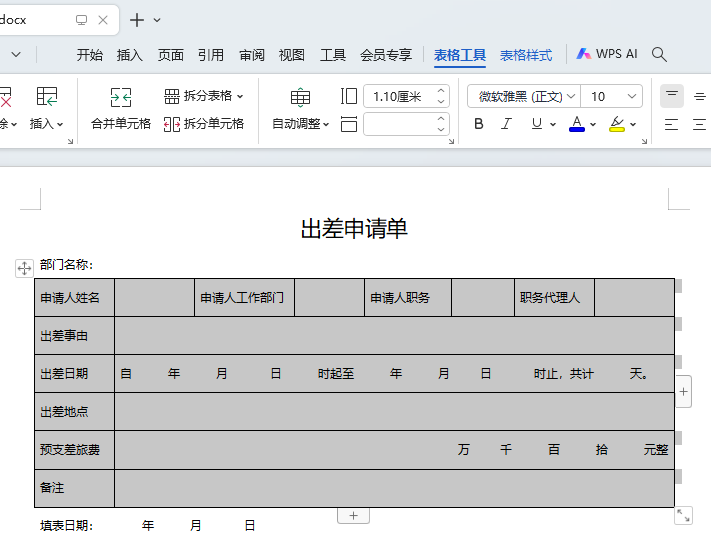
Task: Toggle top-center cell alignment button
Action: (672, 96)
